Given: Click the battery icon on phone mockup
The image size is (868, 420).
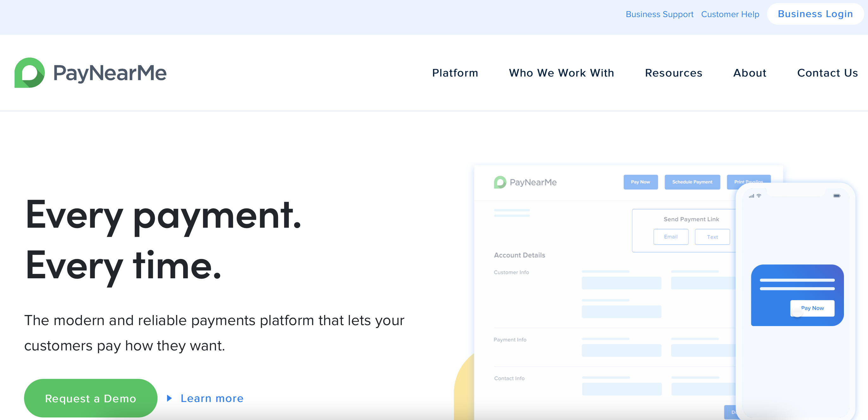Looking at the screenshot, I should click(x=837, y=196).
